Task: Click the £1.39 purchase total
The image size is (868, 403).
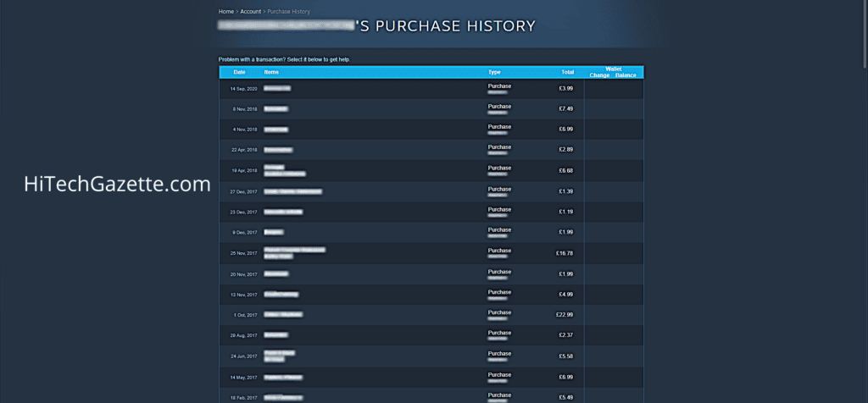Action: (x=565, y=192)
